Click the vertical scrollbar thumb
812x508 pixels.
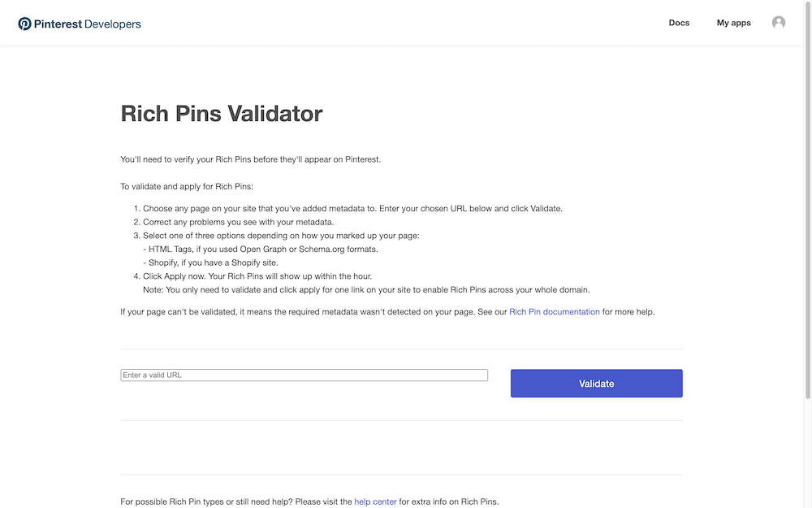(x=808, y=200)
